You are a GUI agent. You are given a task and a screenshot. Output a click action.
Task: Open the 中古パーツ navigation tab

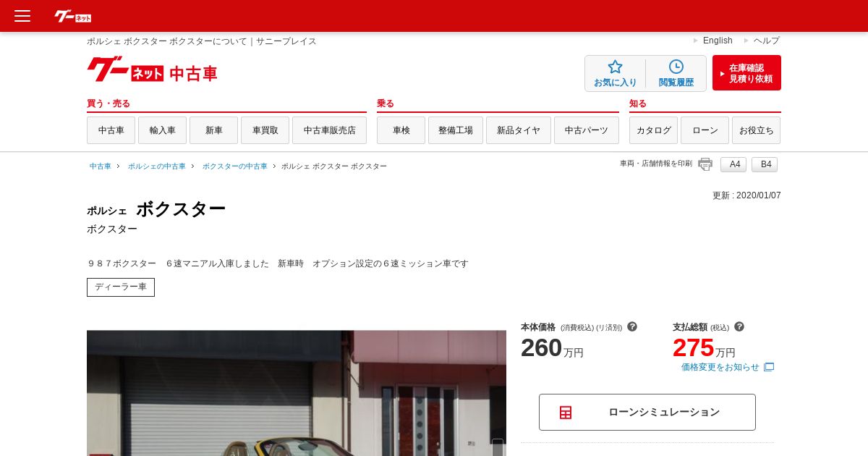coord(587,130)
